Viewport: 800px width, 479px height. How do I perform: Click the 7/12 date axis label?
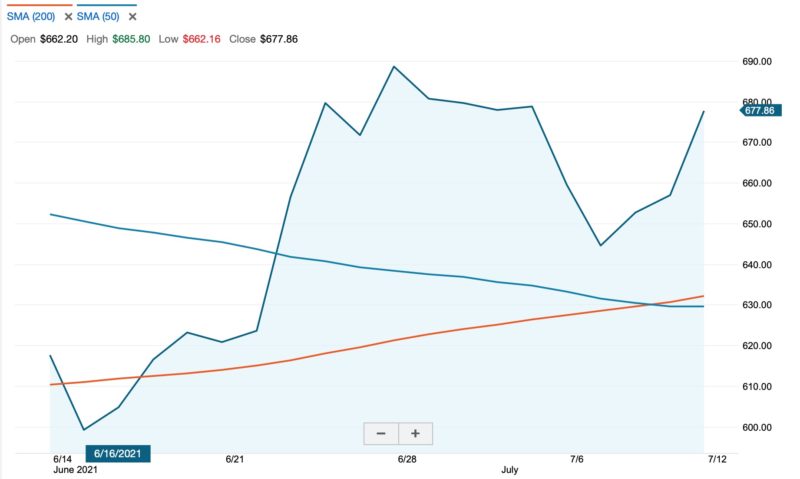pyautogui.click(x=716, y=458)
